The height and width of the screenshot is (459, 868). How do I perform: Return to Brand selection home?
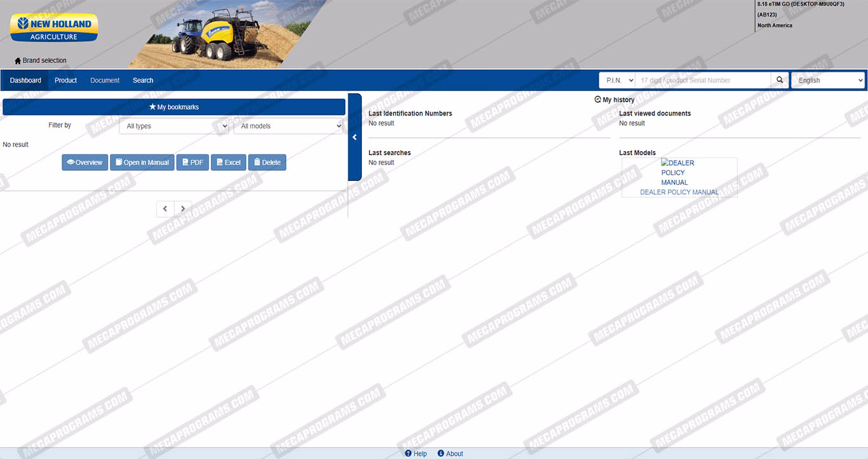tap(41, 61)
